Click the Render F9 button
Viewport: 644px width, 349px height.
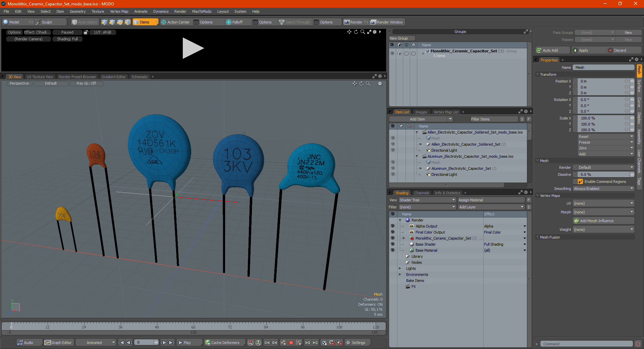pyautogui.click(x=356, y=22)
